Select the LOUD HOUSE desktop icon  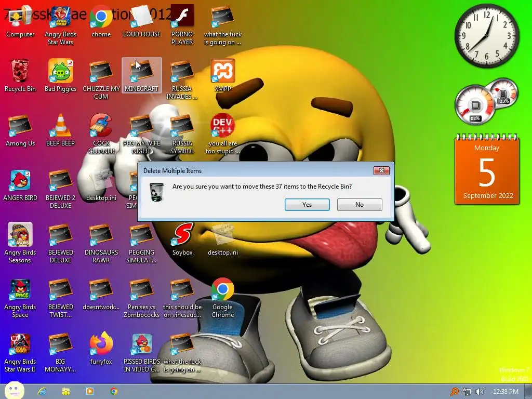pyautogui.click(x=141, y=22)
